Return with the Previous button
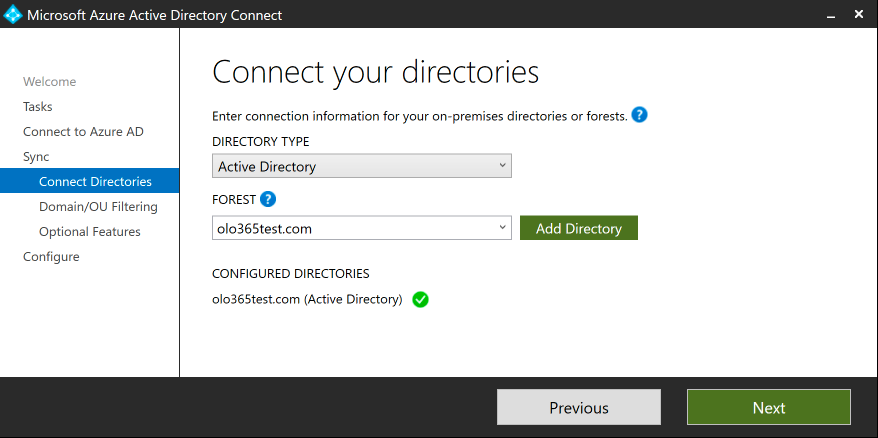 (x=578, y=407)
